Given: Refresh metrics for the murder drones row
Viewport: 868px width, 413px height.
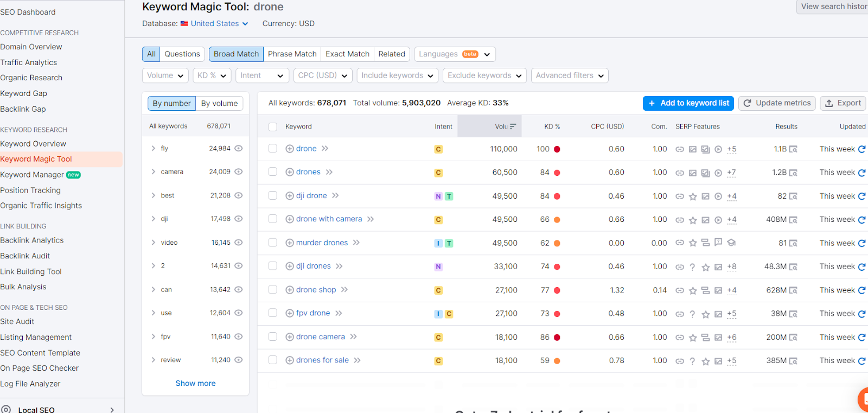Looking at the screenshot, I should pos(861,243).
